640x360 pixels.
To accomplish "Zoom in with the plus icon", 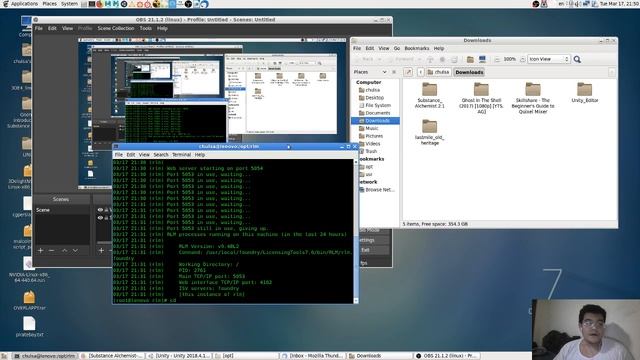I will click(522, 60).
